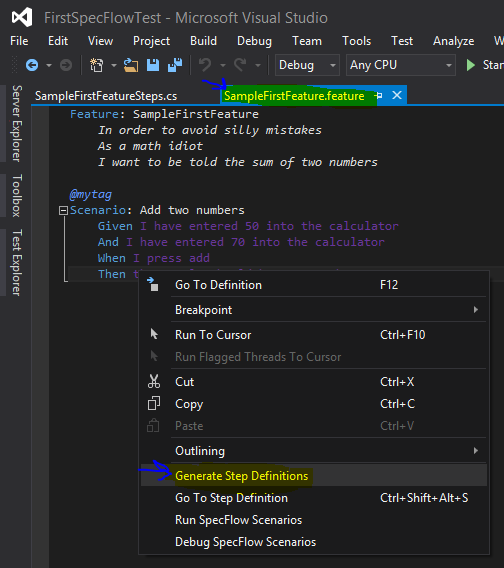Screen dimensions: 504x568
Task: Click the Undo arrow icon
Action: click(x=205, y=65)
